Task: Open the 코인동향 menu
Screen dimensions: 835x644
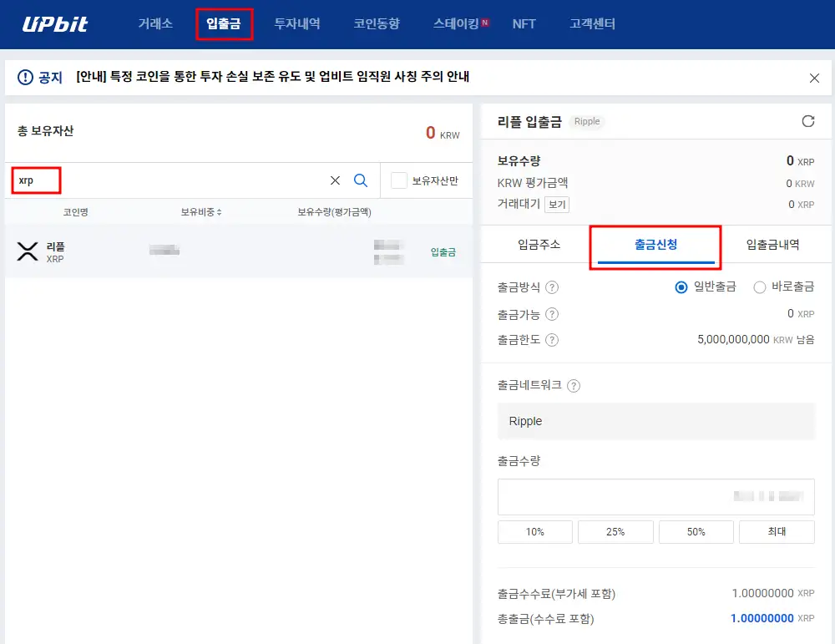Action: (x=377, y=23)
